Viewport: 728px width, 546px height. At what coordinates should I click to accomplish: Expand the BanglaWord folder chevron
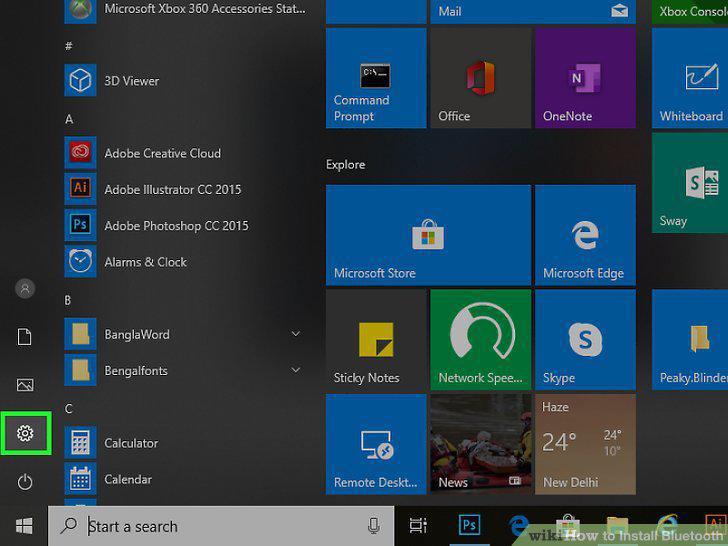(x=296, y=334)
